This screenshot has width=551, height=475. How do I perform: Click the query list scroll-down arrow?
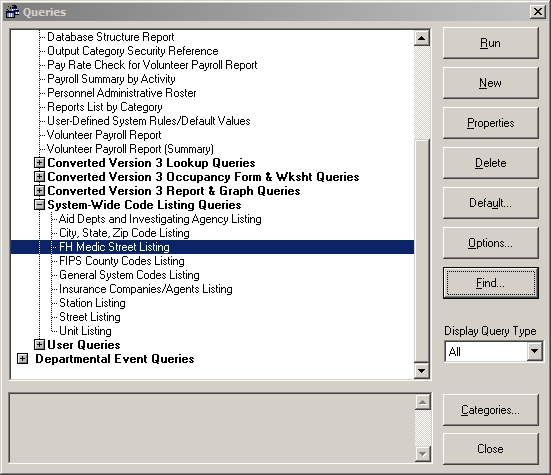coord(422,370)
